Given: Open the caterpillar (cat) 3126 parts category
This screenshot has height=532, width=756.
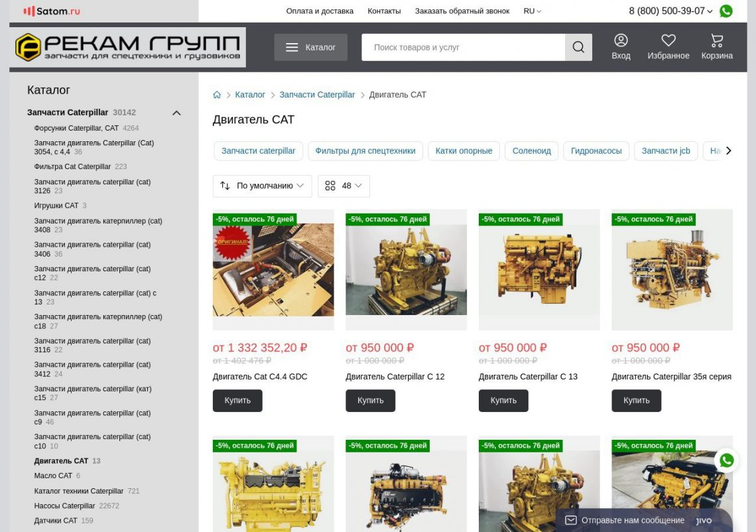Looking at the screenshot, I should pyautogui.click(x=92, y=186).
